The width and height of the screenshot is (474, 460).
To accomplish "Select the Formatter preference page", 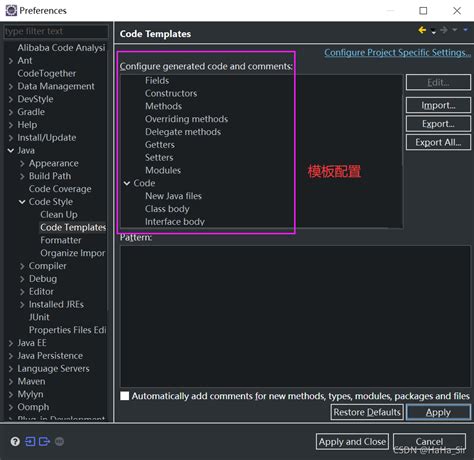I will [61, 240].
